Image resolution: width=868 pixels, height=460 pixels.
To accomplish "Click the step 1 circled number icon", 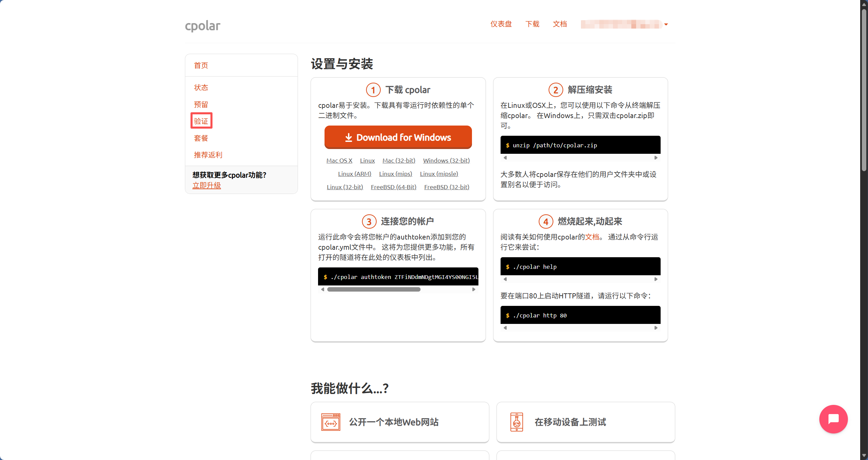I will [x=373, y=90].
